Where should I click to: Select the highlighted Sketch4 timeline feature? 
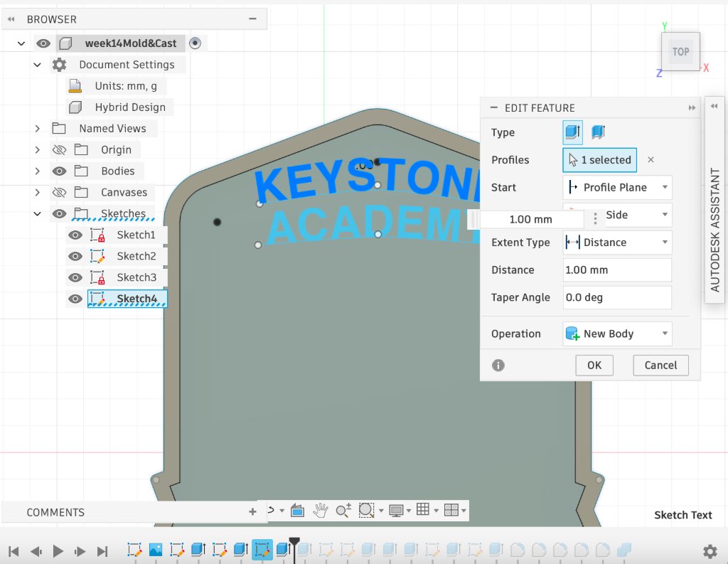pyautogui.click(x=262, y=550)
